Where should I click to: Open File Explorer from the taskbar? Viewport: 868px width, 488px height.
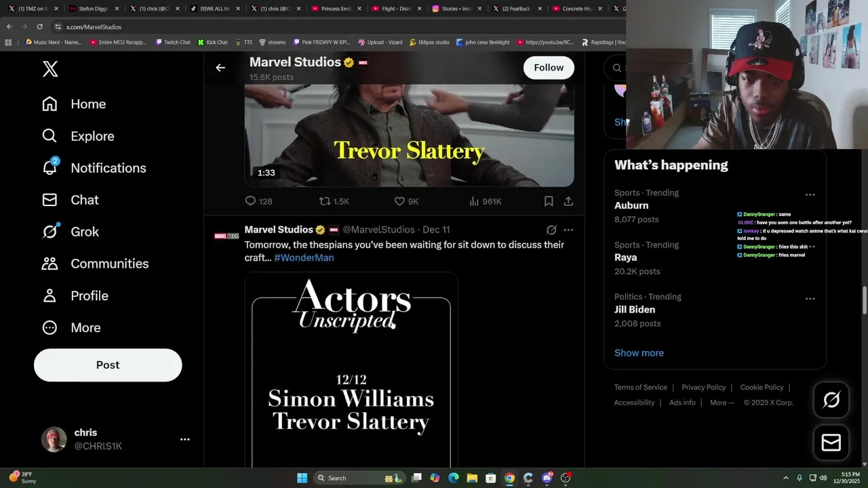click(x=472, y=478)
